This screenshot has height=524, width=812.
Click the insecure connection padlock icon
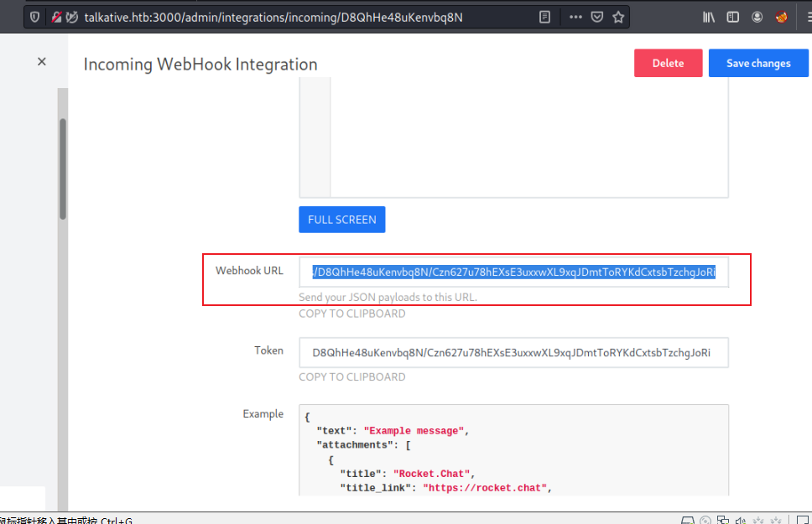(56, 17)
